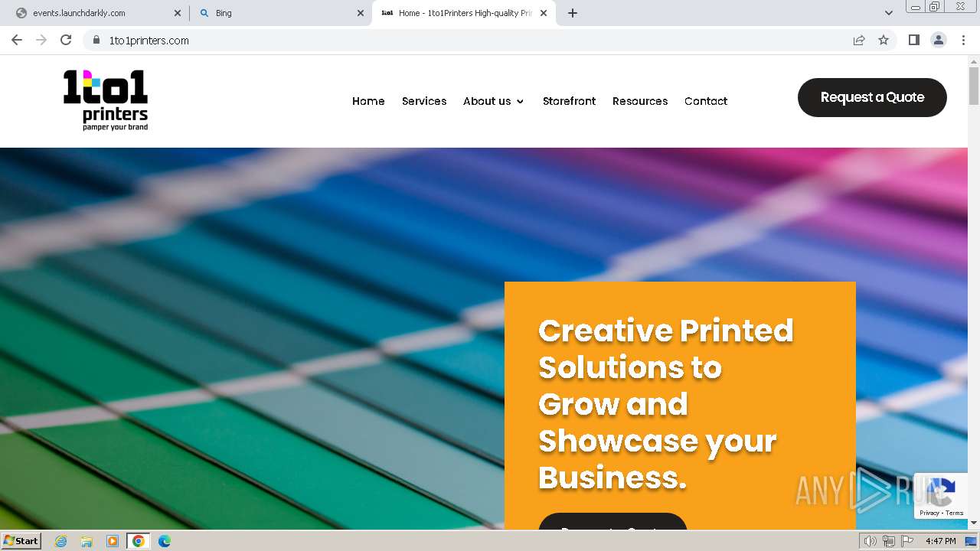This screenshot has height=551, width=980.
Task: Open the Windows Start menu
Action: point(21,541)
